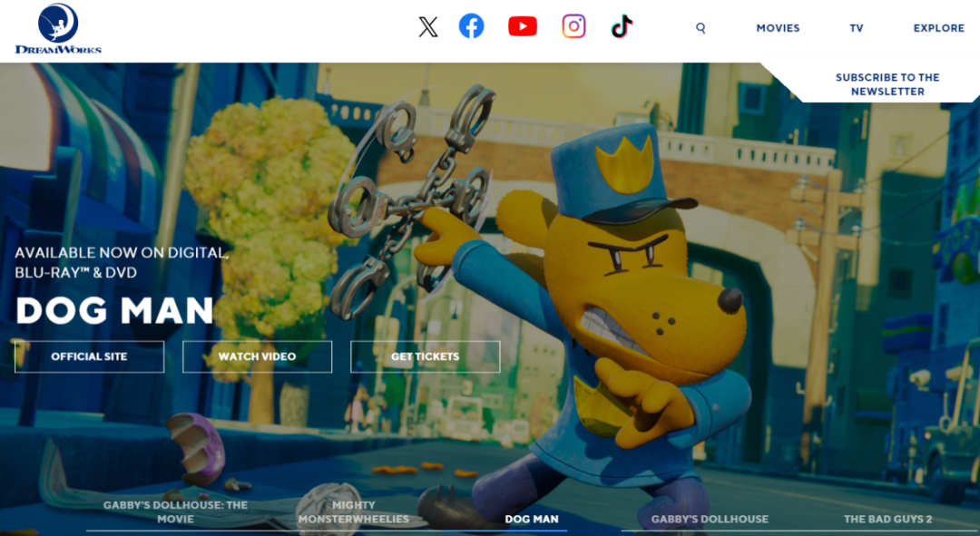980x536 pixels.
Task: Click the DreamWorks logo
Action: (58, 29)
